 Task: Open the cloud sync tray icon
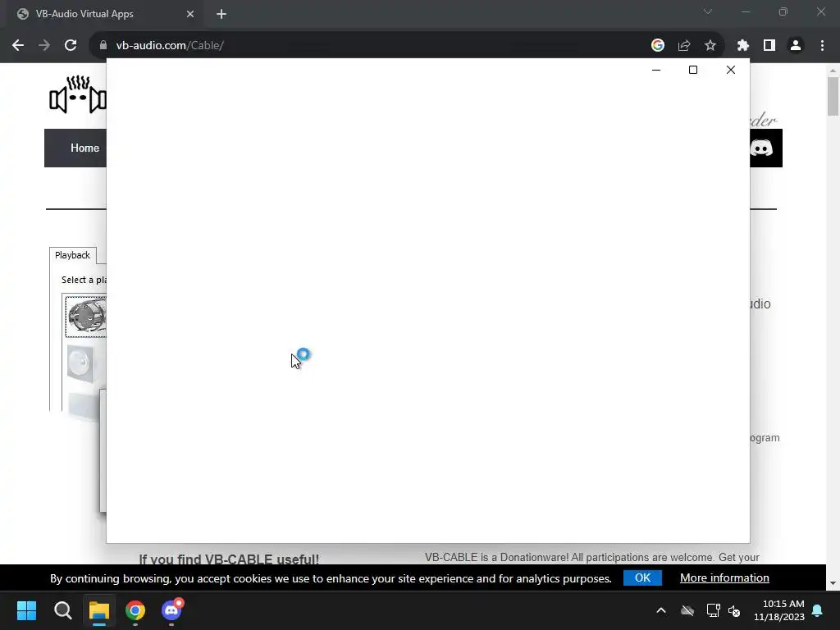click(687, 610)
